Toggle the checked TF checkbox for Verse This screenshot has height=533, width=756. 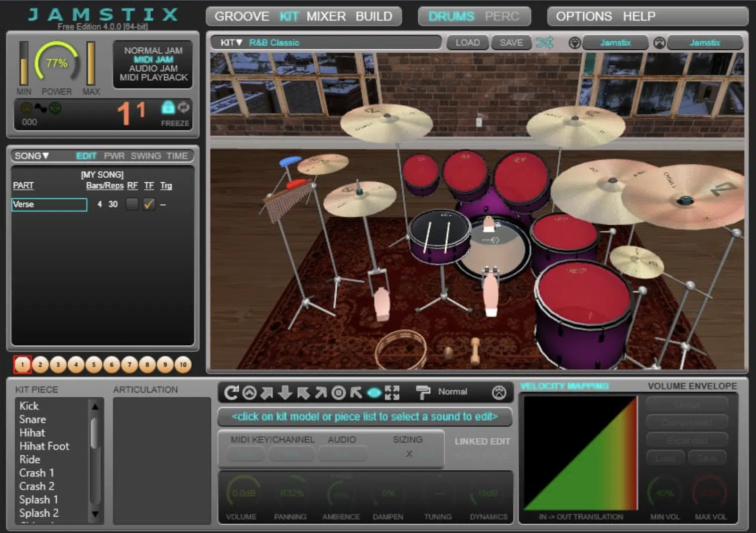pyautogui.click(x=148, y=204)
